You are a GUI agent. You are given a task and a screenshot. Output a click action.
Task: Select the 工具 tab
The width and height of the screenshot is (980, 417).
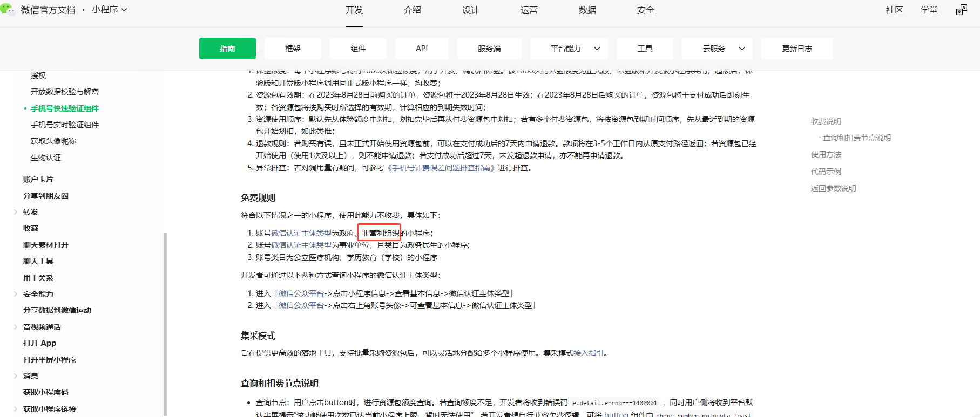click(x=645, y=49)
